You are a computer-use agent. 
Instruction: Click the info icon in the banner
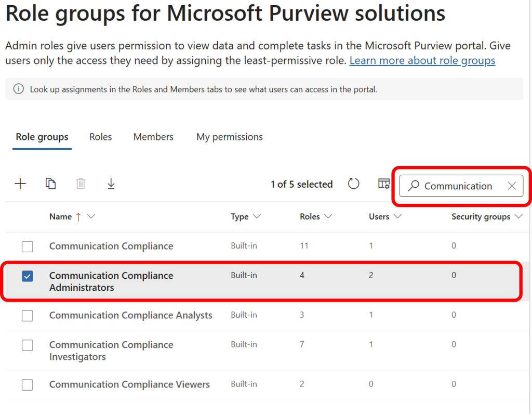pos(18,89)
